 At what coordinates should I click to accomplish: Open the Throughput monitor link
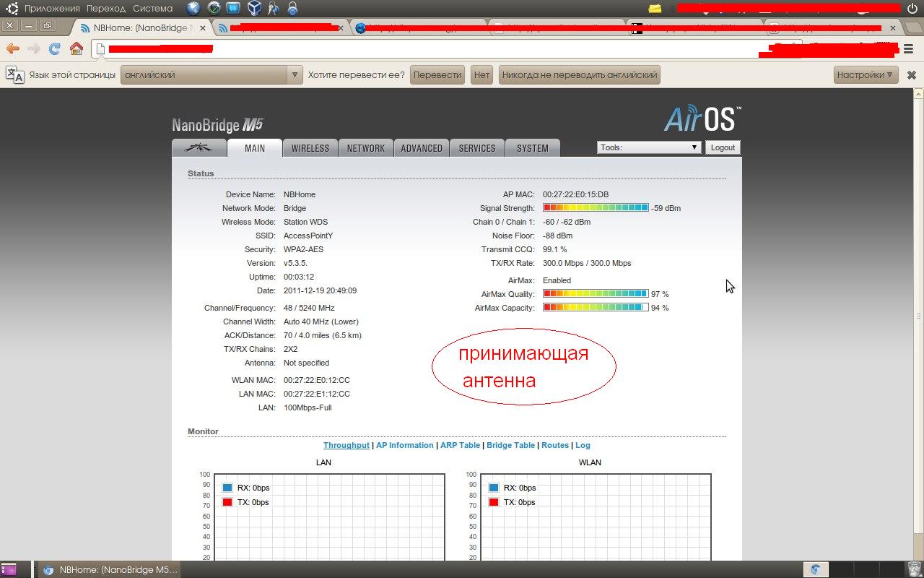pos(346,445)
